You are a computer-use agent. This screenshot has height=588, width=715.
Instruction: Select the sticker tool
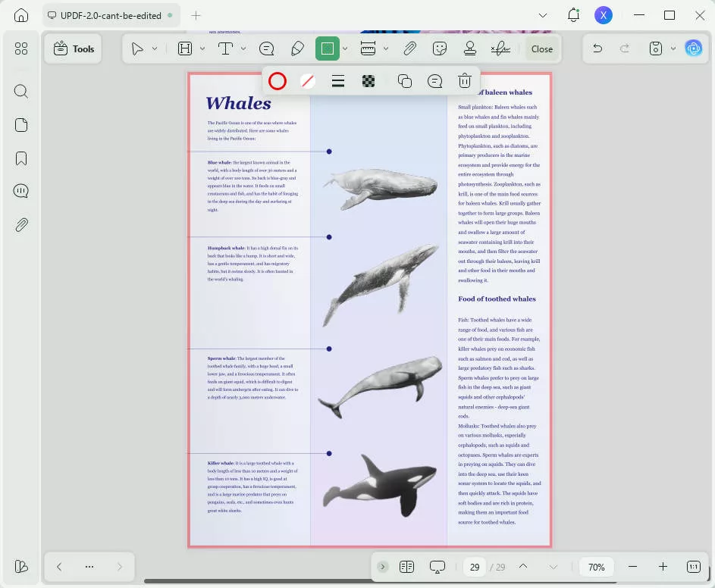coord(440,48)
